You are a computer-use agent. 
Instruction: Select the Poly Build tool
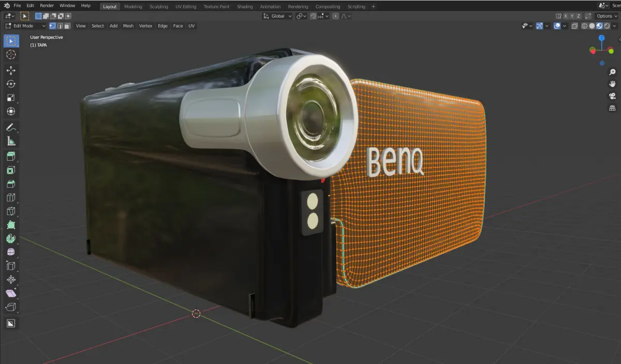[x=11, y=225]
